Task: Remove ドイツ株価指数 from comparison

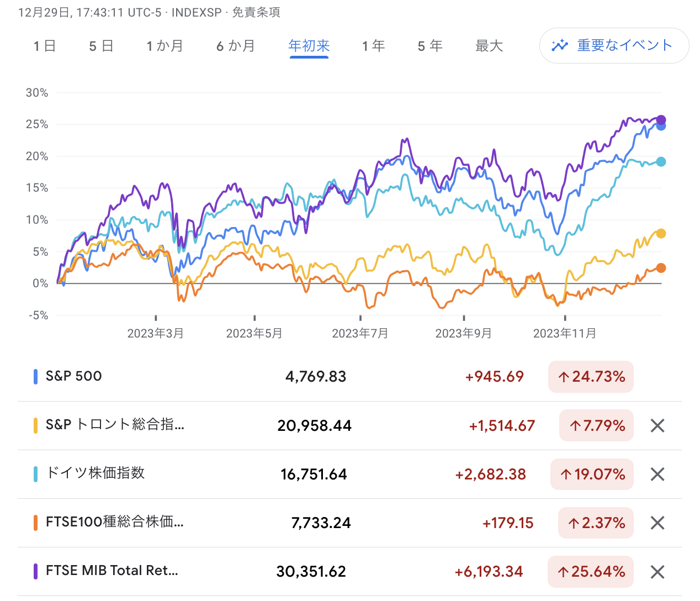Action: (x=657, y=474)
